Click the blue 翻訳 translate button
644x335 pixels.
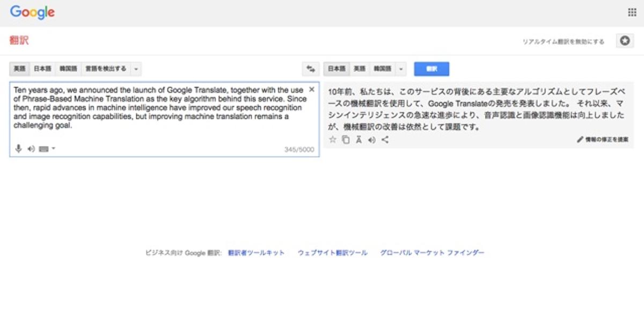tap(431, 69)
